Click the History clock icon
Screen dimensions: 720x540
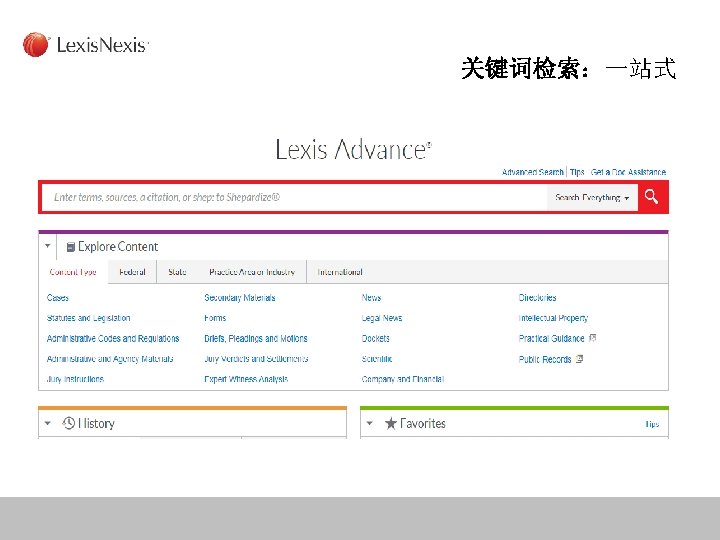tap(68, 423)
